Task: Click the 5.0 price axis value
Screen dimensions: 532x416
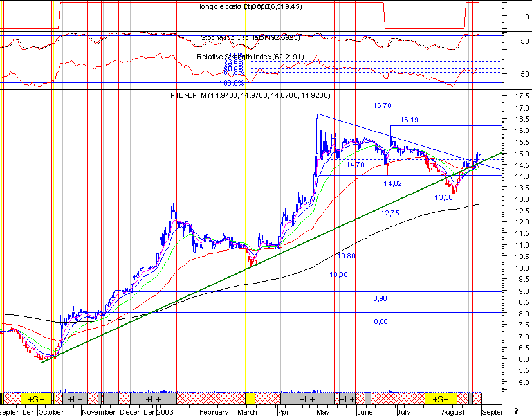Action: (524, 383)
